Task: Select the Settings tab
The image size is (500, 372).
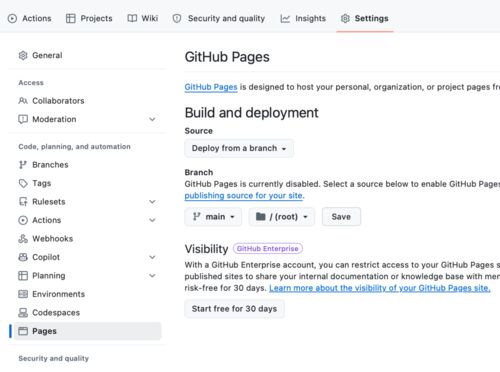Action: click(365, 19)
